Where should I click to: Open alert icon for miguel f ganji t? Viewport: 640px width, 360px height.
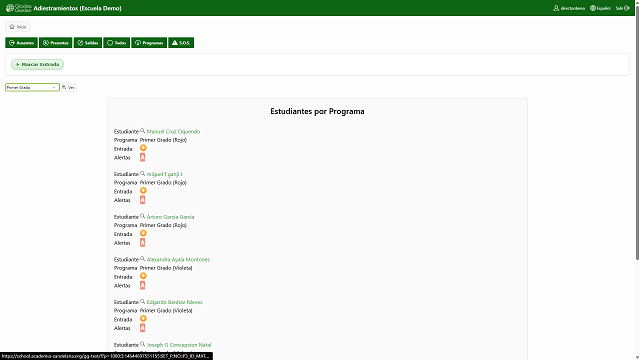point(142,200)
